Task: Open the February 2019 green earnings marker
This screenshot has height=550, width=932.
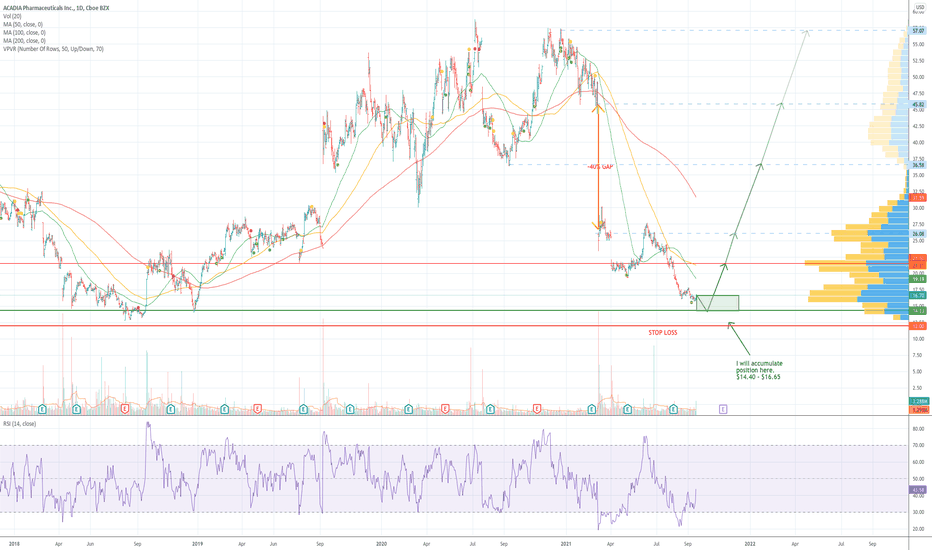Action: pos(224,409)
